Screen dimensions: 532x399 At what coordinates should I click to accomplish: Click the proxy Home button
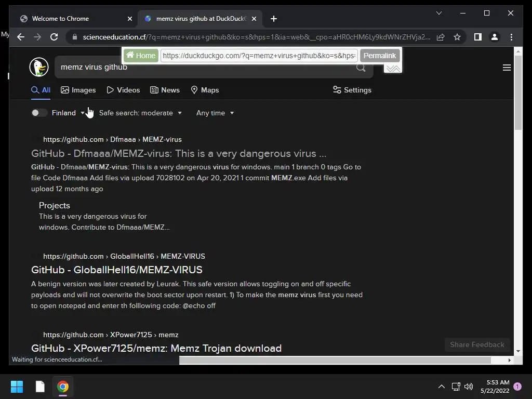pyautogui.click(x=141, y=56)
